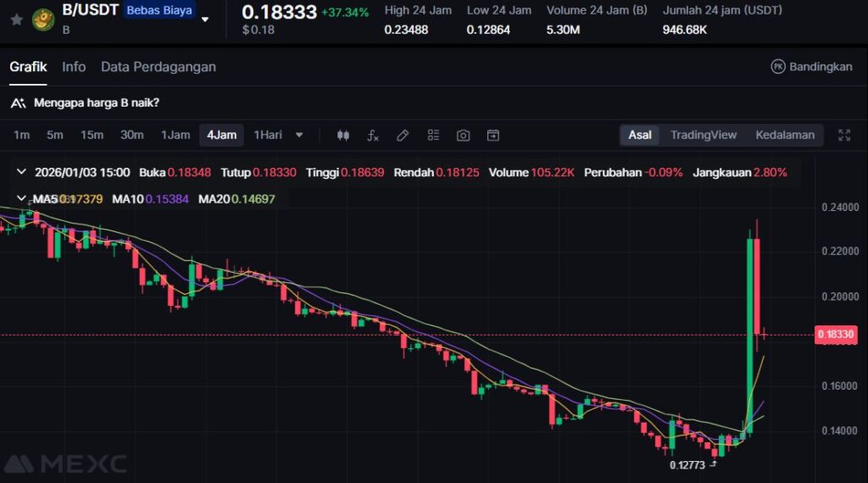Switch to Data Perdagangan tab
868x483 pixels.
(x=159, y=66)
